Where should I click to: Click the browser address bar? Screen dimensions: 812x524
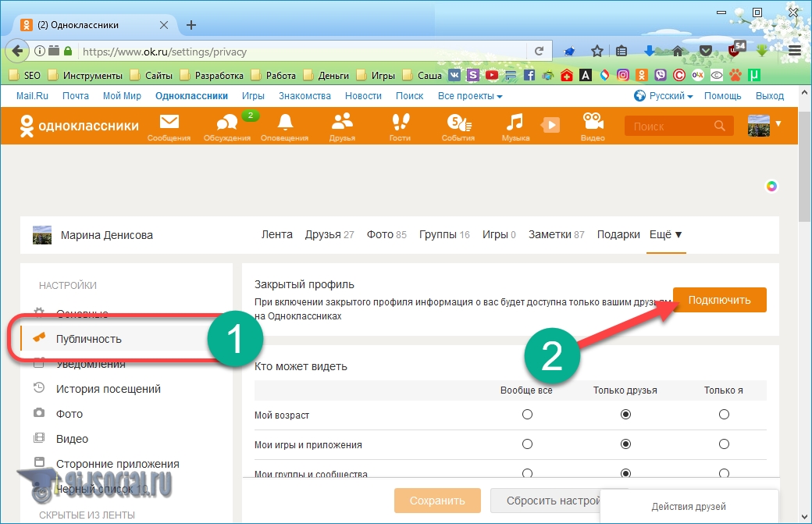click(x=304, y=52)
